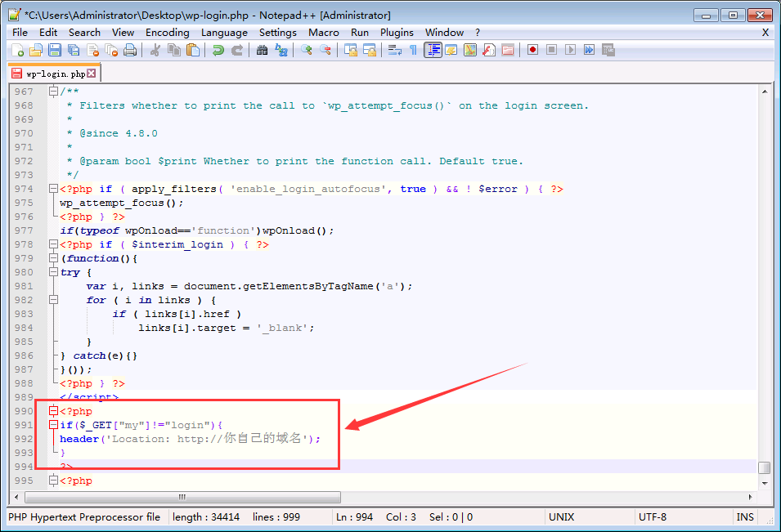
Task: Close current document using toolbar Close icon
Action: pyautogui.click(x=92, y=51)
